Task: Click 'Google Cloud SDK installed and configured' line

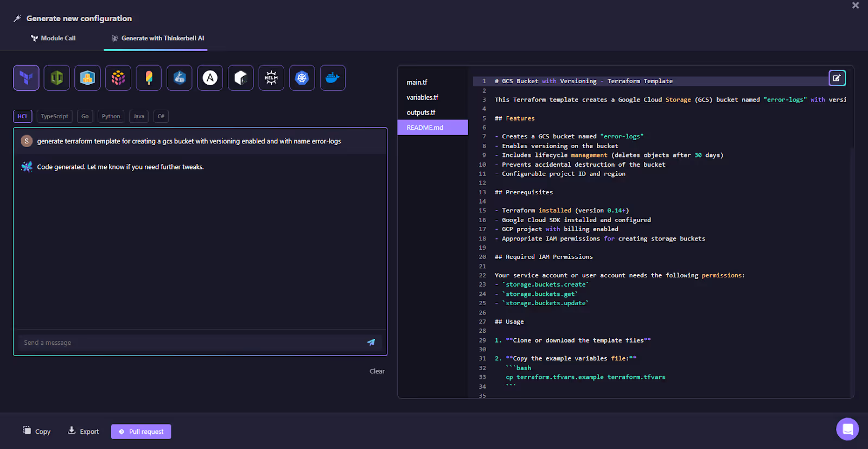Action: coord(573,220)
